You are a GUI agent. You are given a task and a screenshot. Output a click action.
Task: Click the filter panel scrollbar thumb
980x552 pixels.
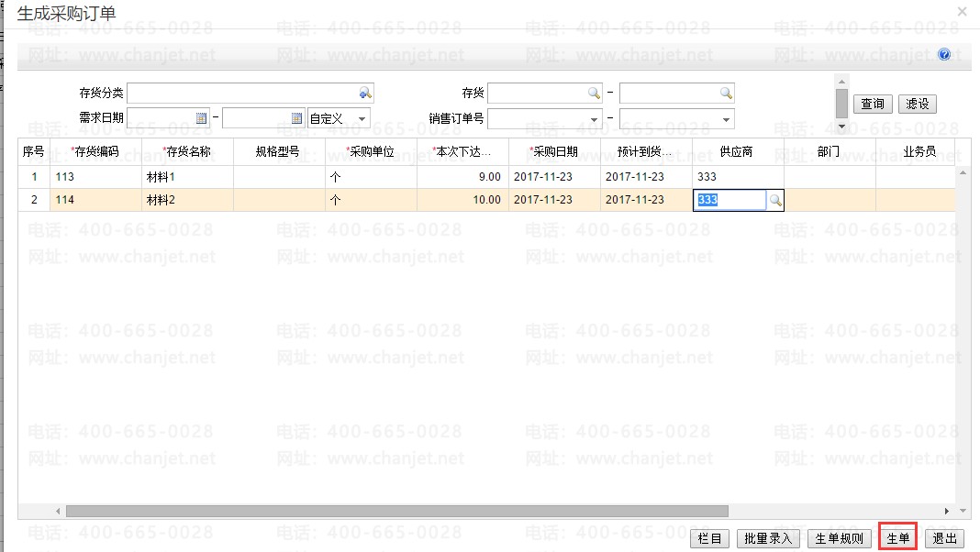pyautogui.click(x=841, y=103)
